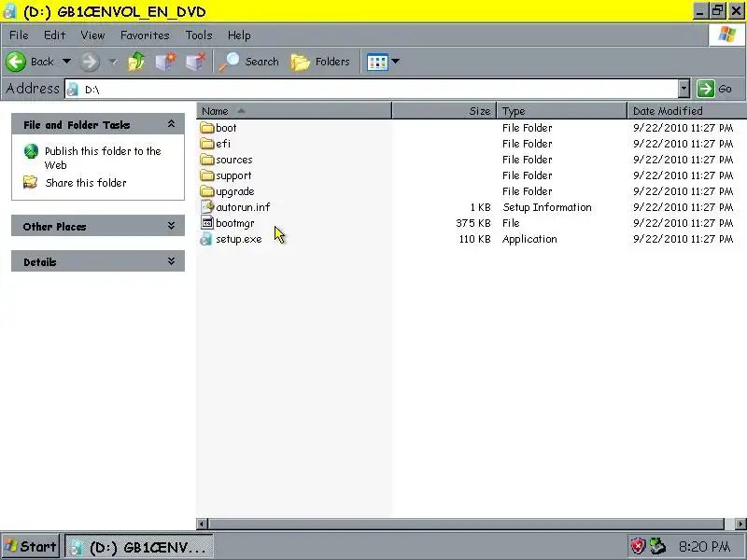Open the Tools menu
This screenshot has width=747, height=560.
pos(199,35)
